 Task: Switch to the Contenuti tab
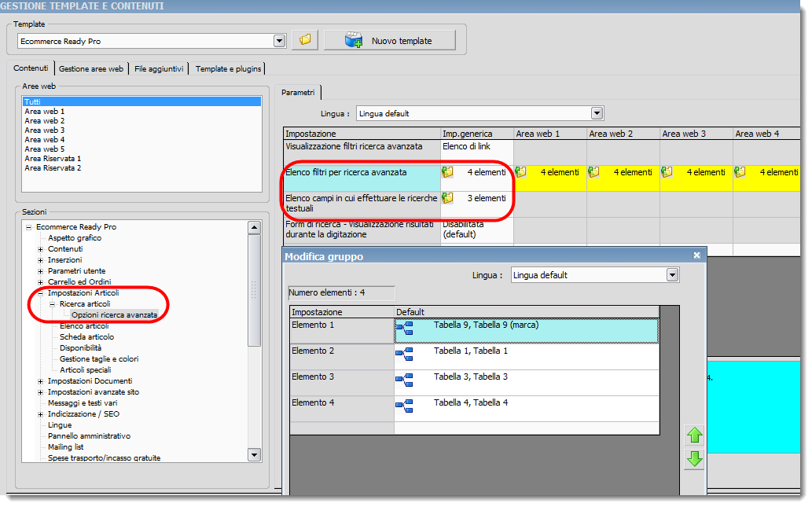pos(31,68)
